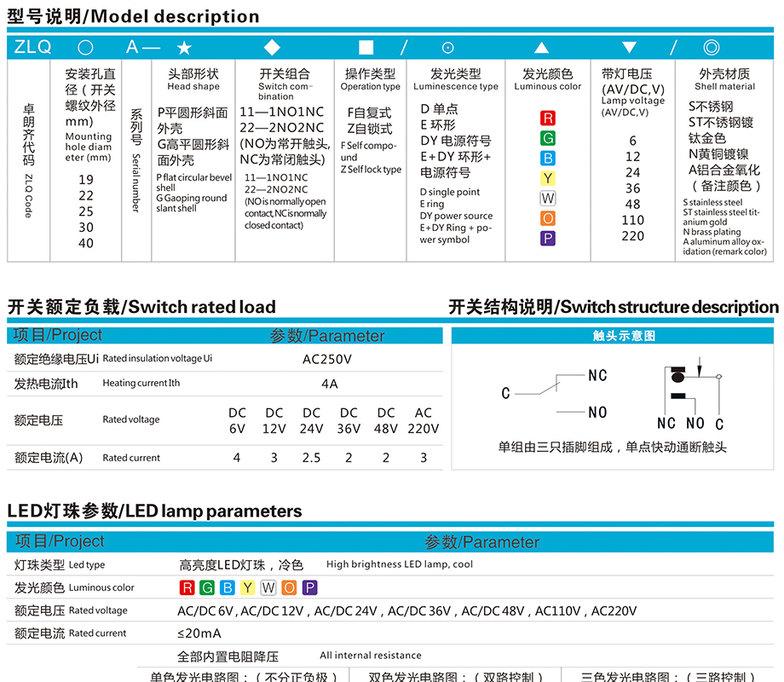Select the 2.5 rated current value

(311, 458)
